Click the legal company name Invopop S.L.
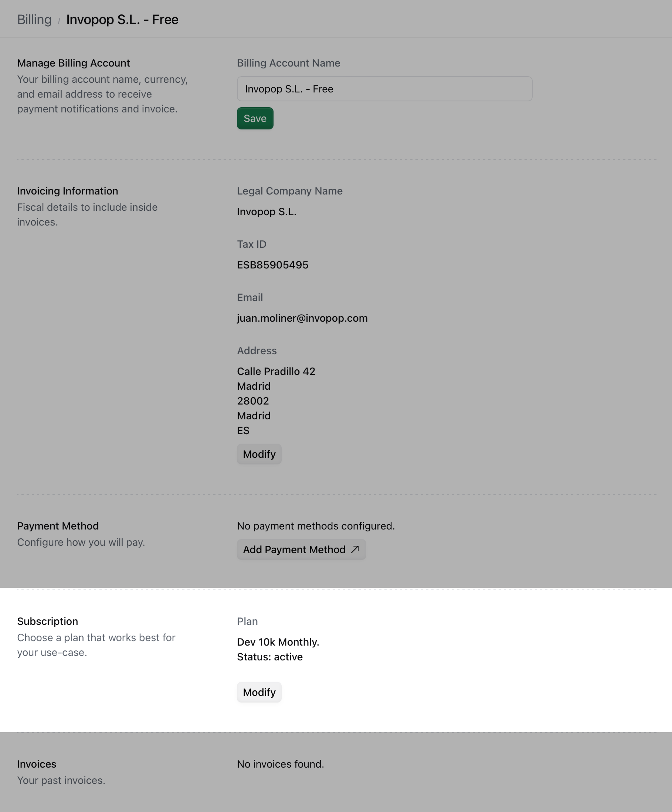The height and width of the screenshot is (812, 672). pyautogui.click(x=267, y=212)
